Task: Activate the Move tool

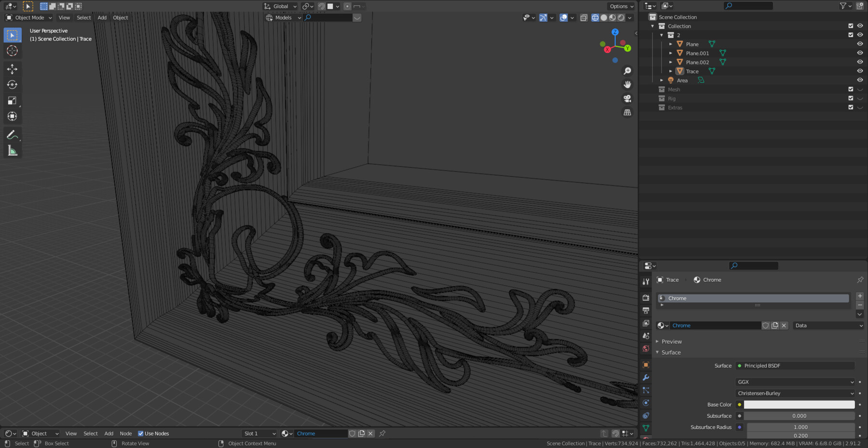Action: 12,69
